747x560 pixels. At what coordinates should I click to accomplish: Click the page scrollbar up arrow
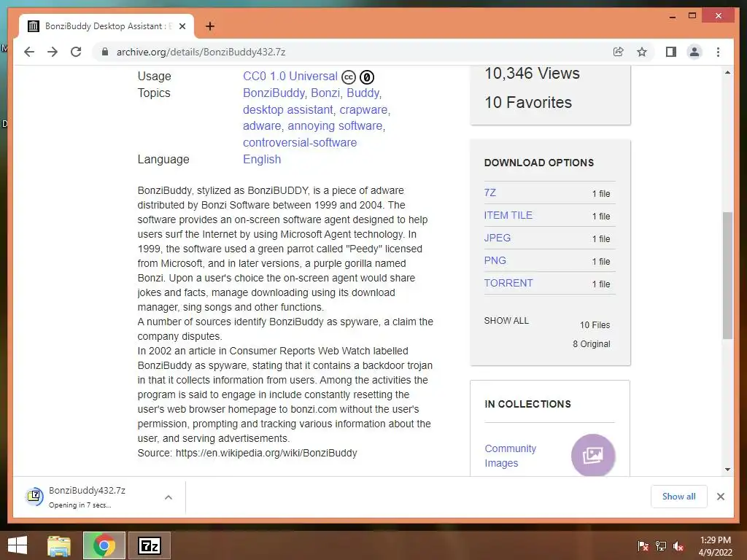click(x=727, y=72)
